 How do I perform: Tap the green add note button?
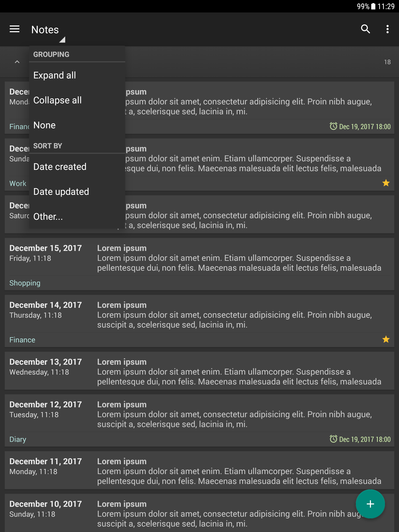pos(370,504)
